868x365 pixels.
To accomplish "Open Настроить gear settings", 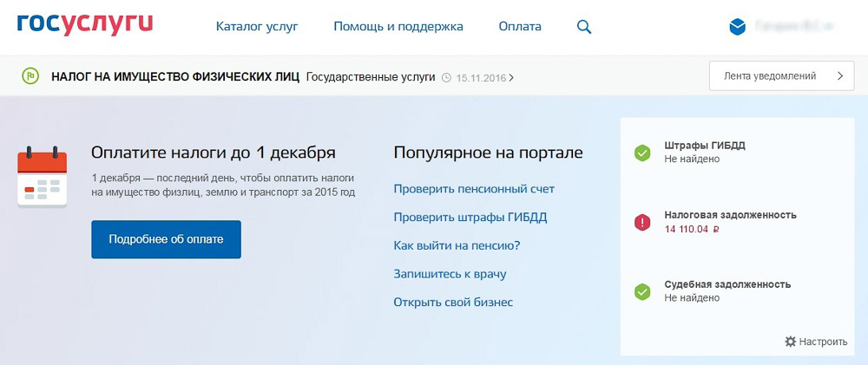I will click(815, 342).
